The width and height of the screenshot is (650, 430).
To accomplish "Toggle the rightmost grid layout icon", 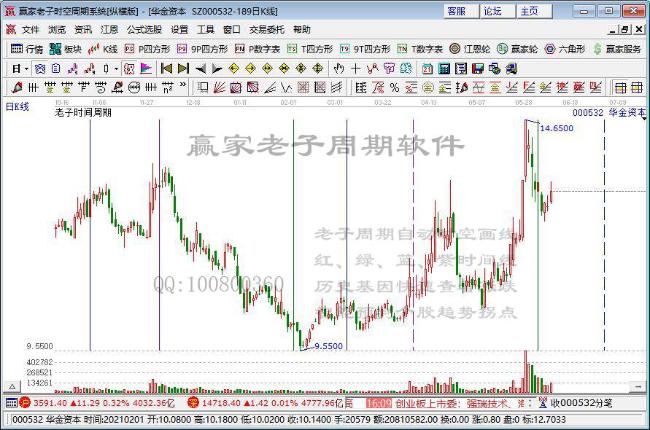I will click(637, 87).
